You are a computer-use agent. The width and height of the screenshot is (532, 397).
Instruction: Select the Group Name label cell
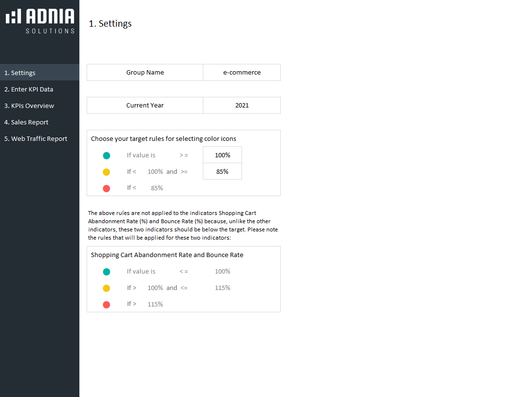[x=145, y=72]
